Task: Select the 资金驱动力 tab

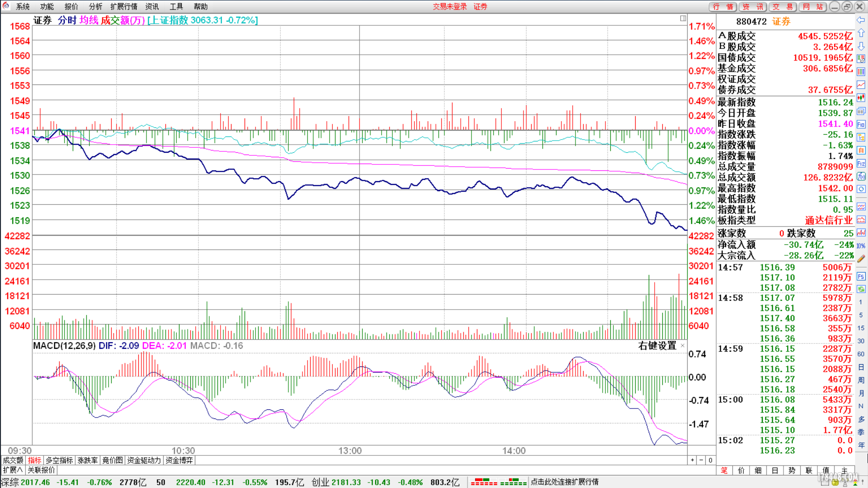Action: pyautogui.click(x=144, y=460)
